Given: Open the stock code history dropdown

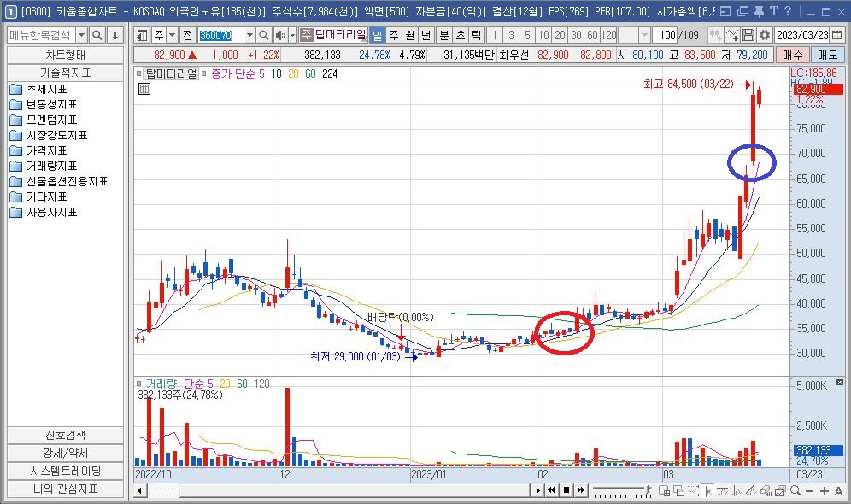Looking at the screenshot, I should [249, 35].
